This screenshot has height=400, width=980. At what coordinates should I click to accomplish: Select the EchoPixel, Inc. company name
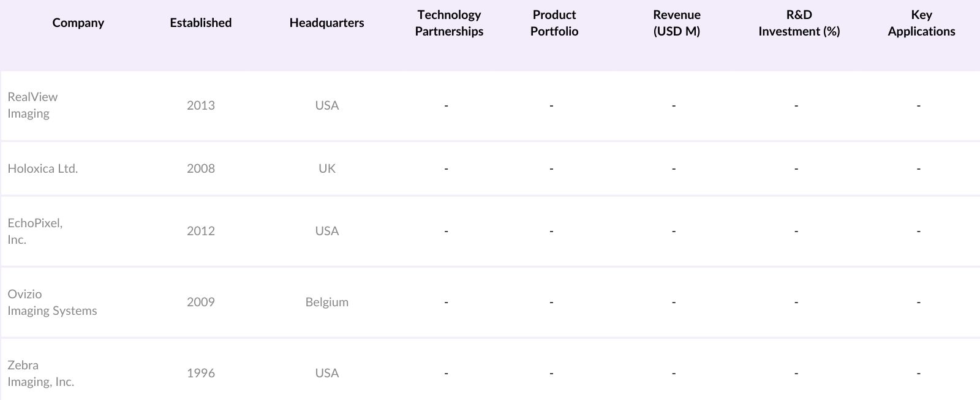(x=35, y=232)
